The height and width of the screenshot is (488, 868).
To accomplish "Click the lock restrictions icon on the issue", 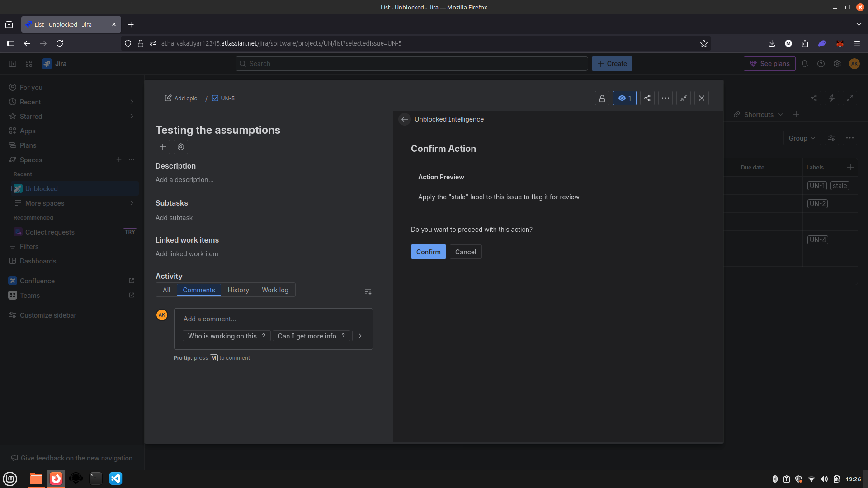I will point(602,98).
